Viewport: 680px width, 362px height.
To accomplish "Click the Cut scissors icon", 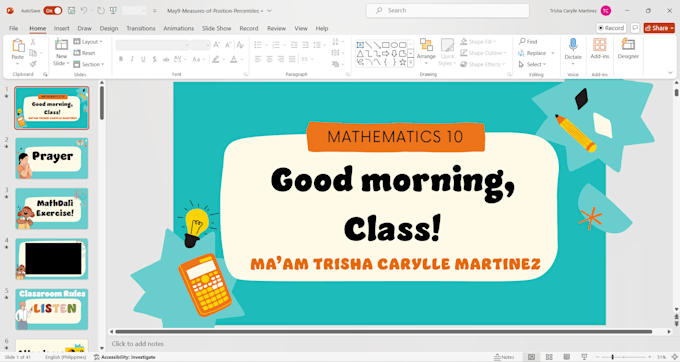I will click(33, 42).
